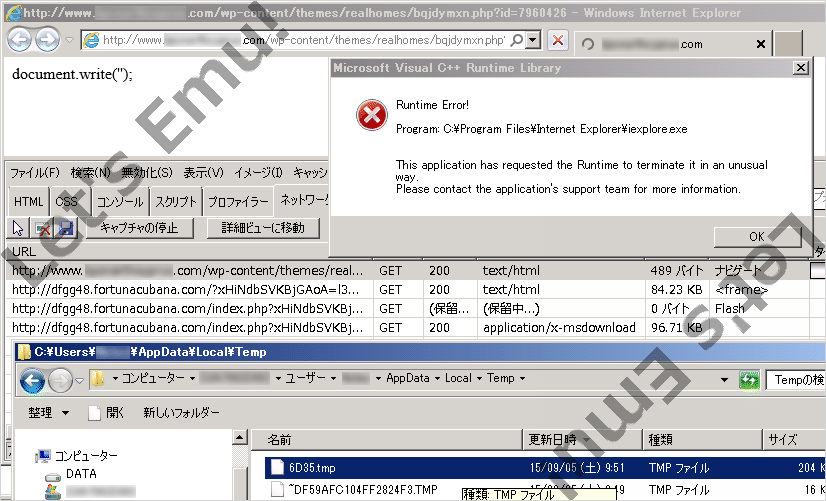Open the 無効化(S) menu
The image size is (826, 501).
pyautogui.click(x=147, y=173)
